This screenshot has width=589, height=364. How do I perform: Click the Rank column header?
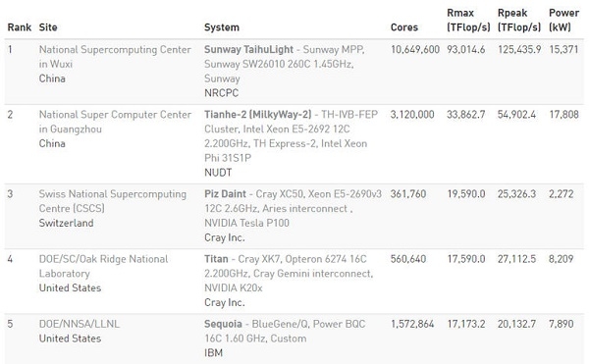[20, 27]
